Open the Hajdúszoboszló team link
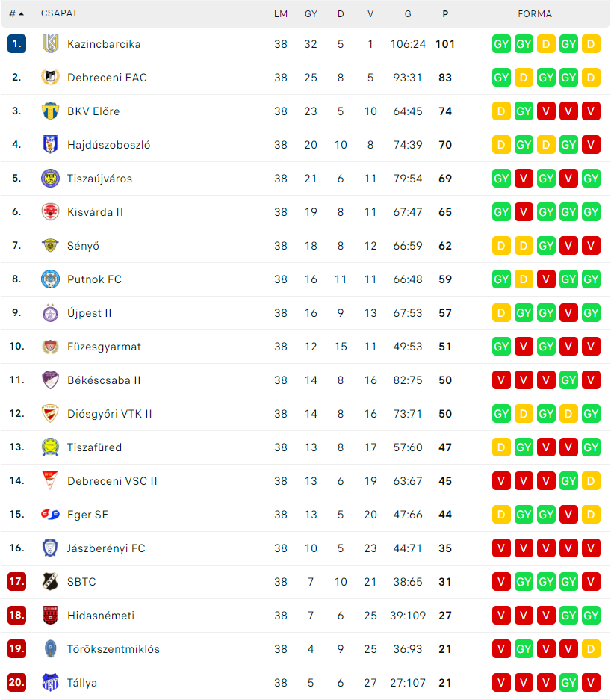611x700 pixels. pyautogui.click(x=108, y=145)
